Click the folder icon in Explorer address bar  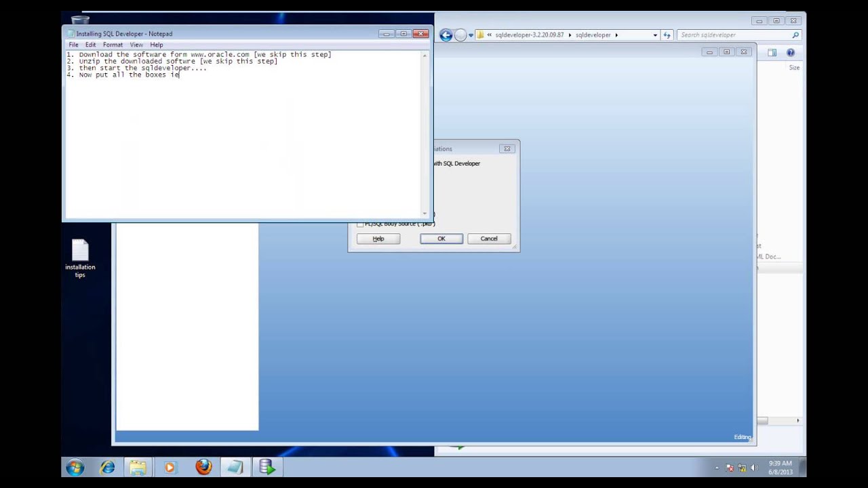pyautogui.click(x=479, y=35)
